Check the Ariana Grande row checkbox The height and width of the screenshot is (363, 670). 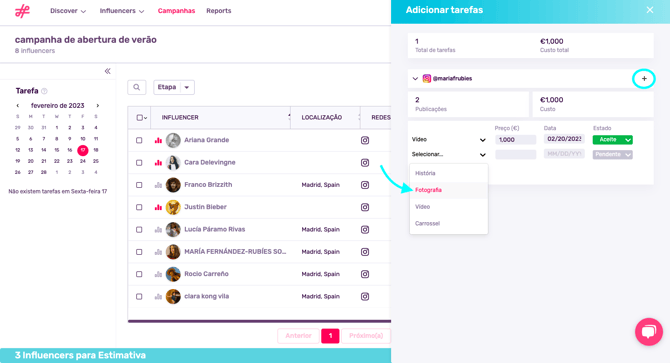point(139,140)
